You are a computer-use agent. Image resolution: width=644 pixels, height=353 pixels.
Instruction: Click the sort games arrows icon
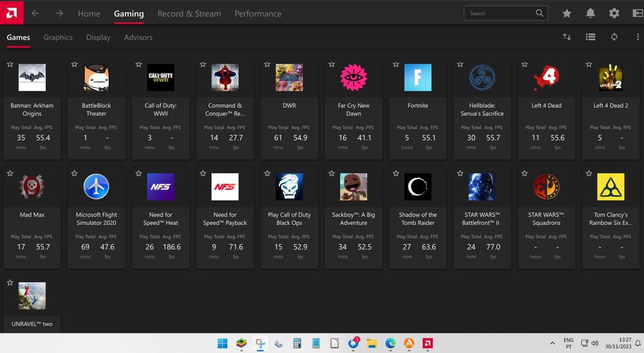(x=567, y=37)
